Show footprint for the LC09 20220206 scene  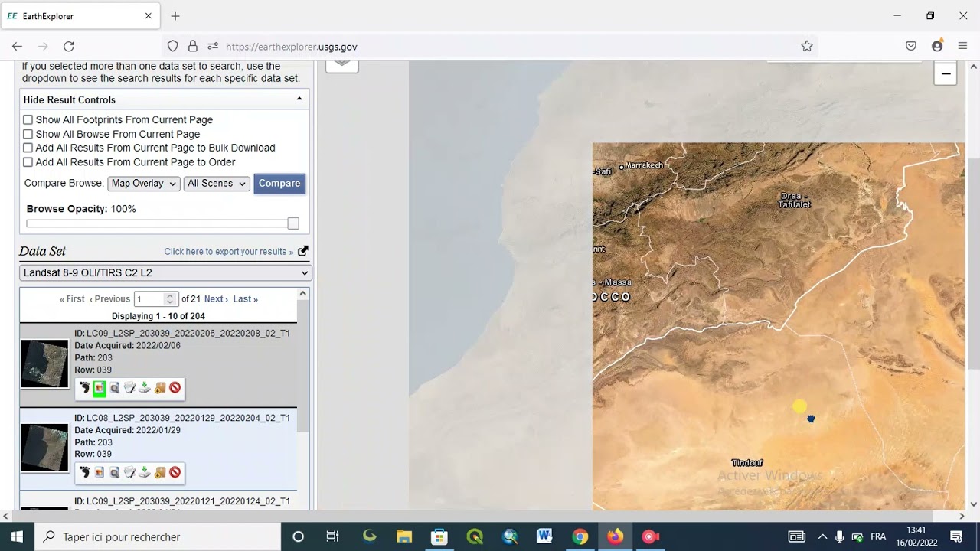coord(84,389)
